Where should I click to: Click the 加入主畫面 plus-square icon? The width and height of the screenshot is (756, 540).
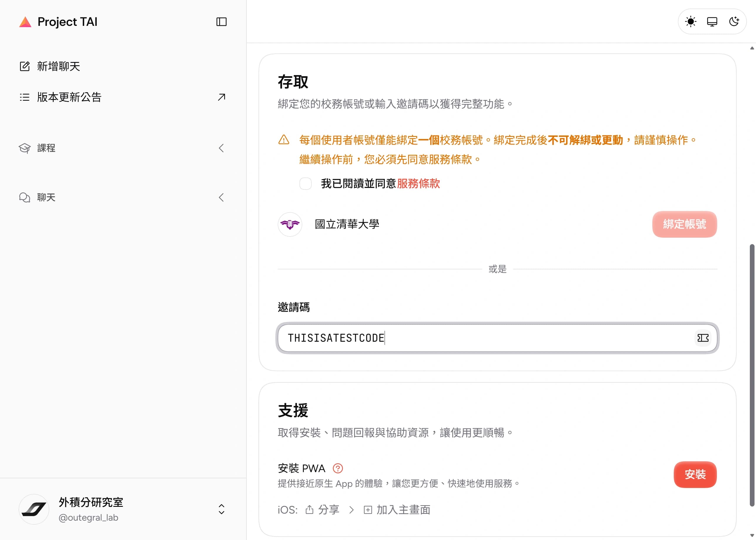pos(368,510)
